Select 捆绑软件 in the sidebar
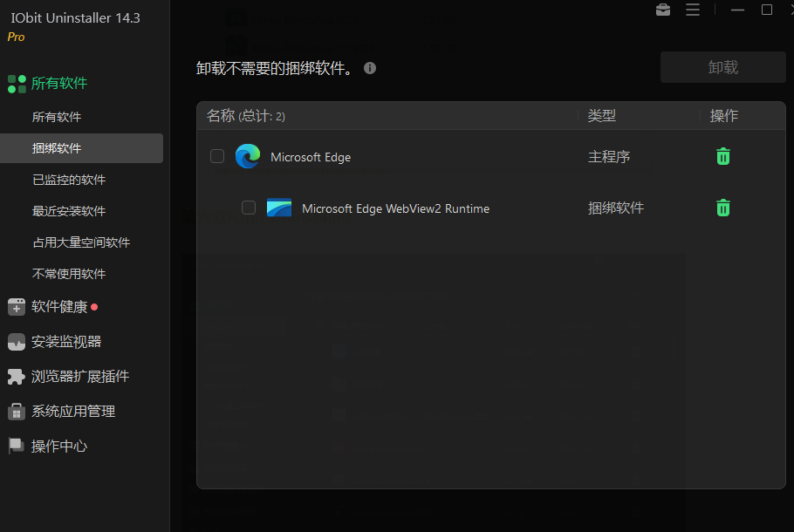This screenshot has height=532, width=794. point(81,148)
